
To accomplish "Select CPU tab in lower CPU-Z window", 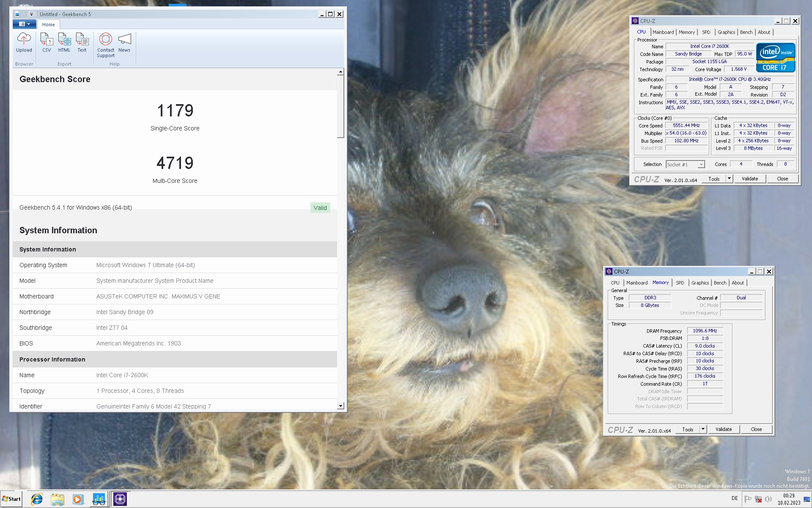I will click(615, 283).
